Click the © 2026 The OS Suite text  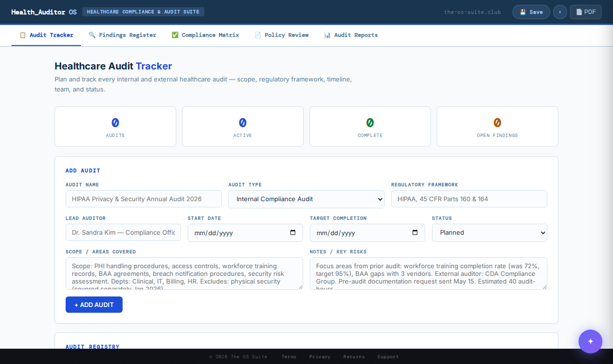(x=238, y=357)
